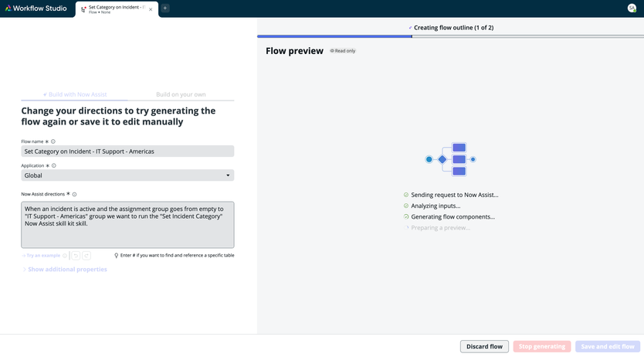The image size is (644, 357).
Task: Click the table reference hint text
Action: (x=177, y=256)
